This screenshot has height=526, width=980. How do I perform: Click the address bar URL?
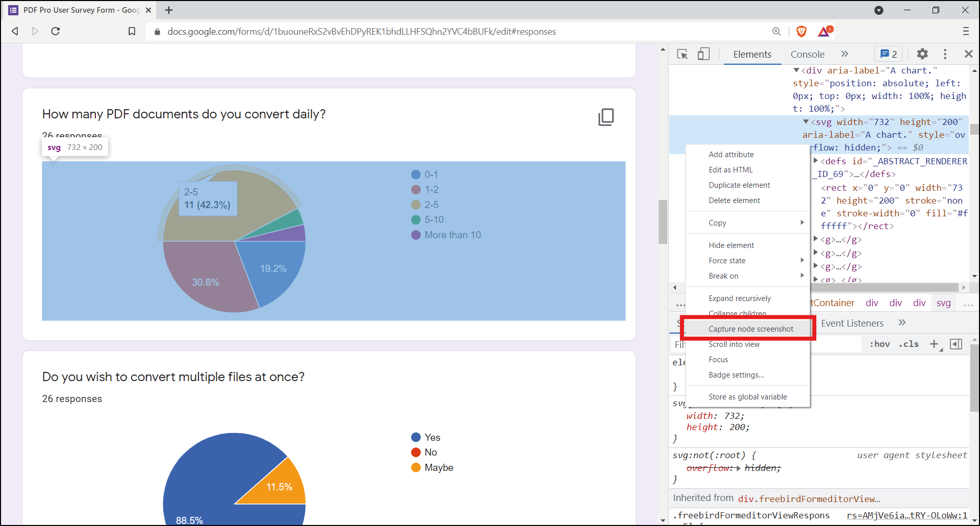pos(362,32)
